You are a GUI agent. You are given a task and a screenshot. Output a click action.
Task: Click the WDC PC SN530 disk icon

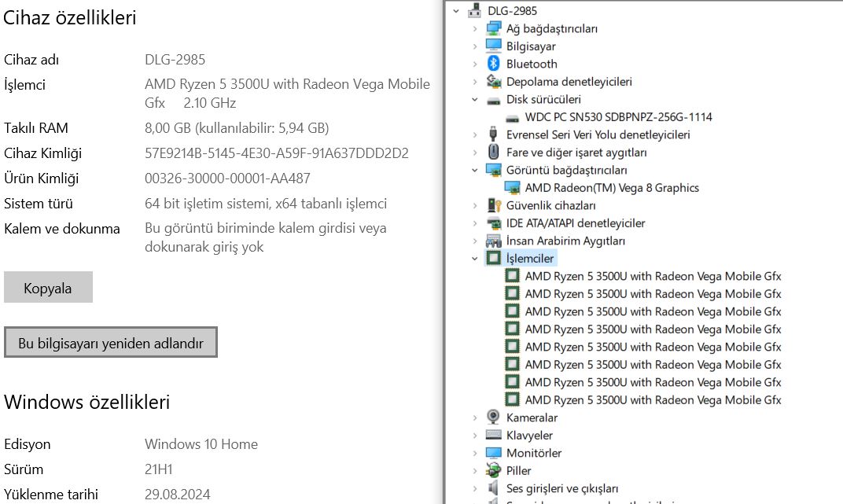[x=513, y=118]
